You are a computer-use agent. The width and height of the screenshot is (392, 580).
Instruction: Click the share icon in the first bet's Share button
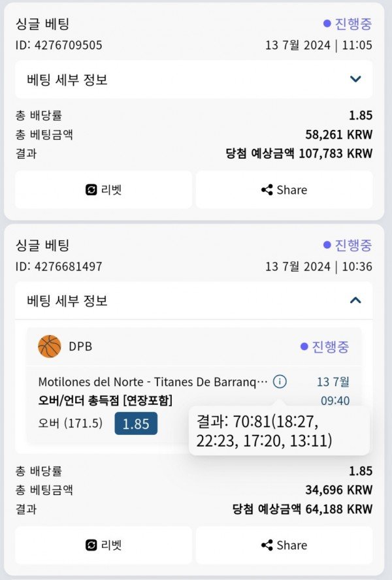(267, 190)
